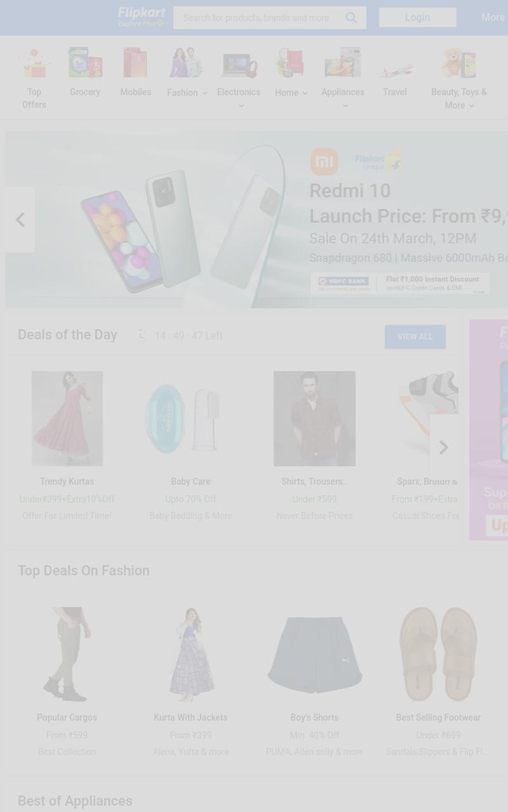Open the More menu in header

click(493, 18)
